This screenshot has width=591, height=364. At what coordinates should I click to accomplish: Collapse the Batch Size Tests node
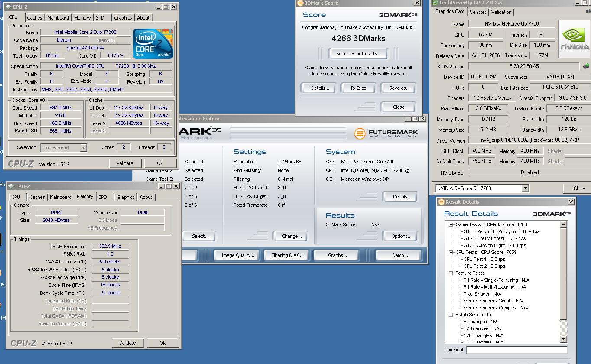click(451, 315)
